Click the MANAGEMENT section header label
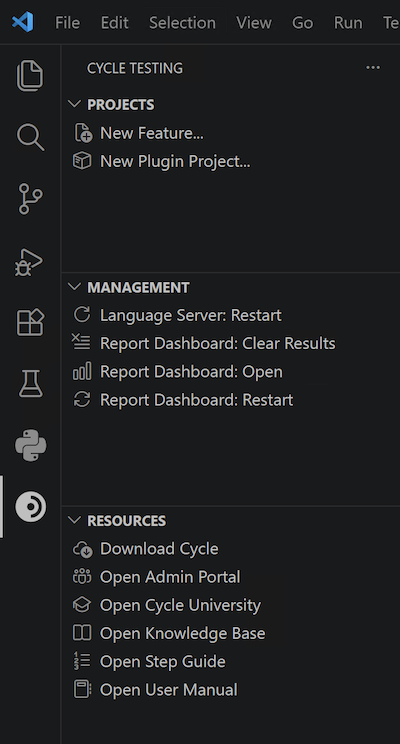 138,287
